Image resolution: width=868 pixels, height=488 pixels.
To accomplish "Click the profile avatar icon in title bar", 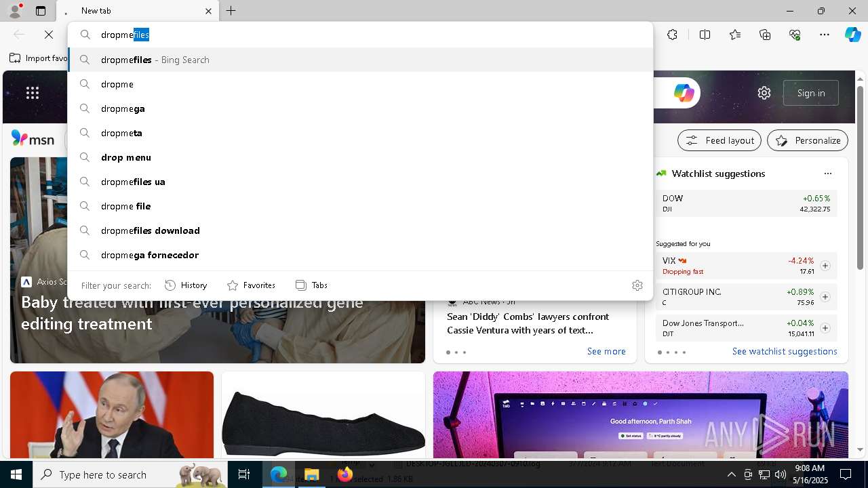I will coord(14,10).
